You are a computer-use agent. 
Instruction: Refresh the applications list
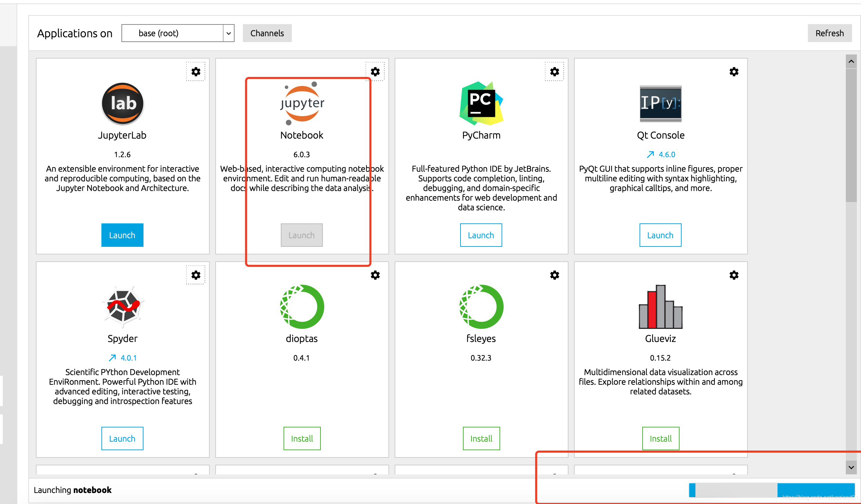coord(830,33)
